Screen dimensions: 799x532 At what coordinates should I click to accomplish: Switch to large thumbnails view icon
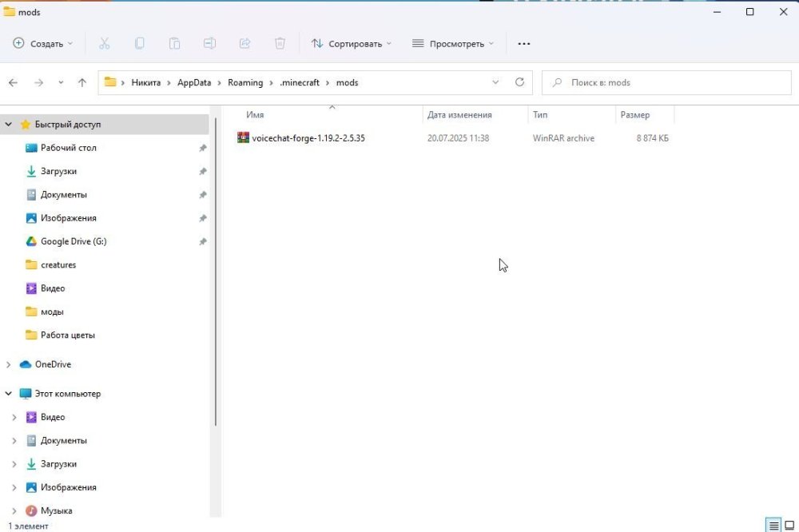(789, 525)
